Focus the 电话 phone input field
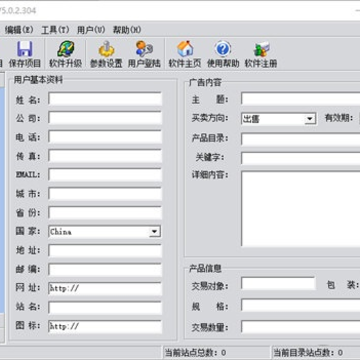This screenshot has width=360, height=360. tap(105, 137)
